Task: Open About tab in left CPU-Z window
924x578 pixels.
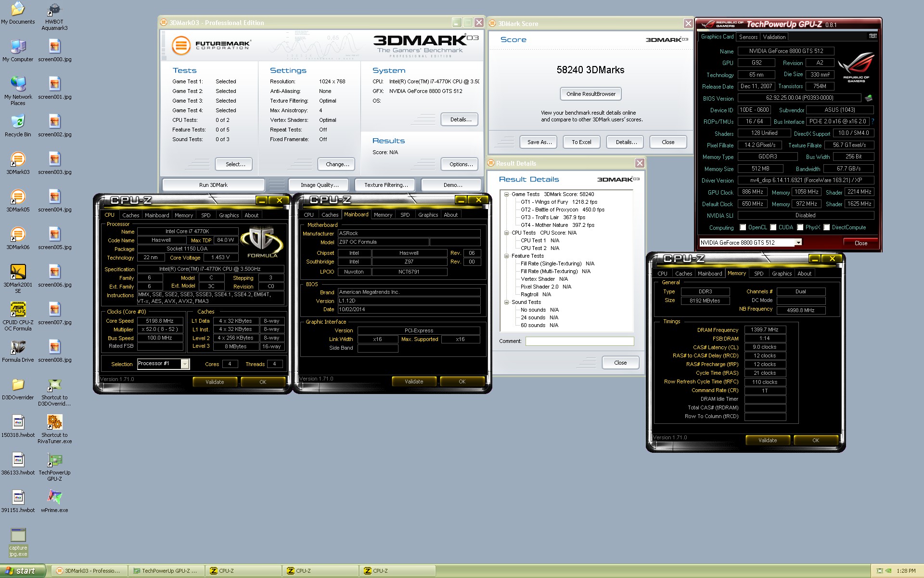Action: click(251, 215)
